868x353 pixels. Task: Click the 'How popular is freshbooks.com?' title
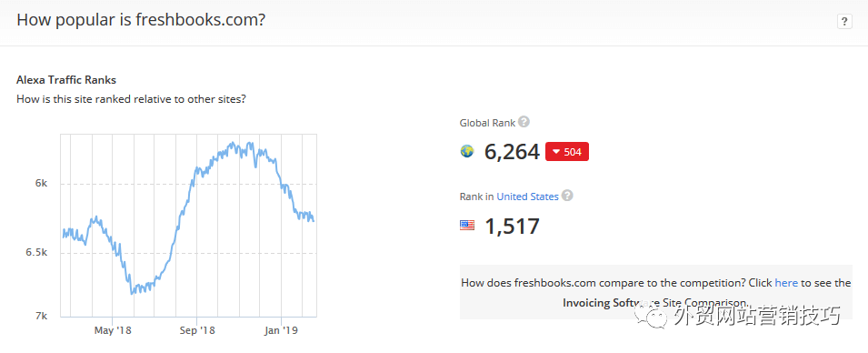141,20
